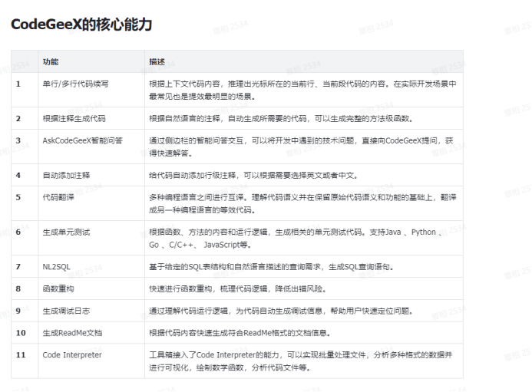Click description starting '多种编程语言之间进行互译'
Image resolution: width=532 pixels, height=392 pixels.
302,203
